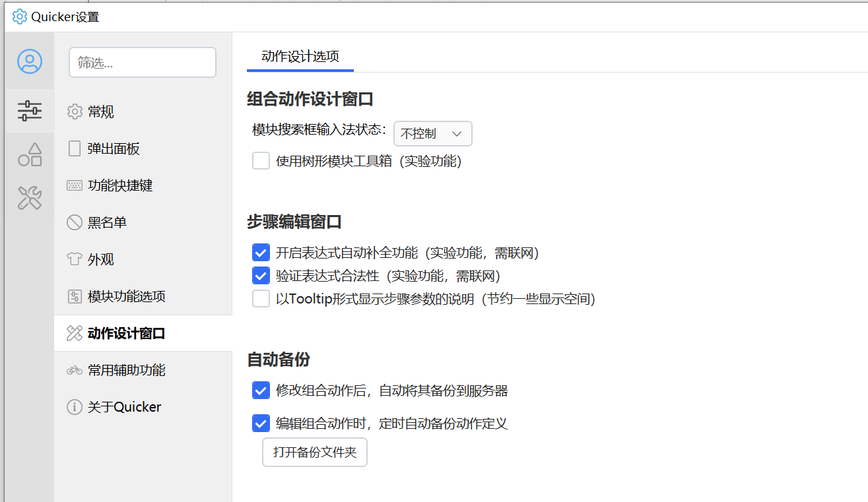Click the keyboard icon beside 功能快捷键
This screenshot has height=502, width=868.
(75, 186)
